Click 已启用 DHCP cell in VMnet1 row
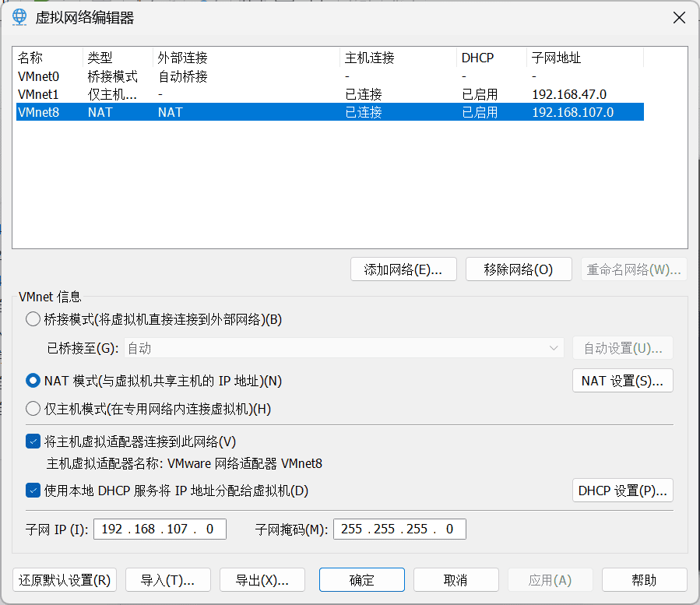Viewport: 700px width, 605px height. [x=480, y=94]
